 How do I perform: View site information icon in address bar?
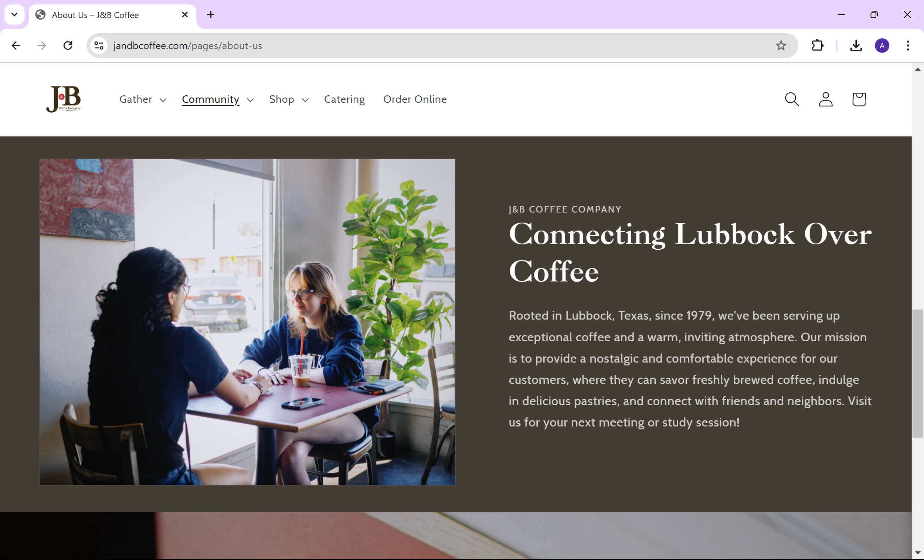[x=99, y=46]
